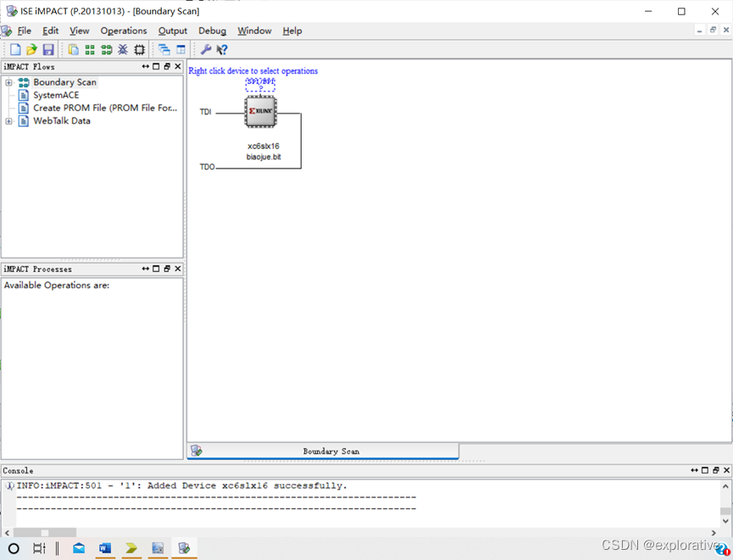733x560 pixels.
Task: Click the Console scroll up arrow
Action: tap(725, 486)
